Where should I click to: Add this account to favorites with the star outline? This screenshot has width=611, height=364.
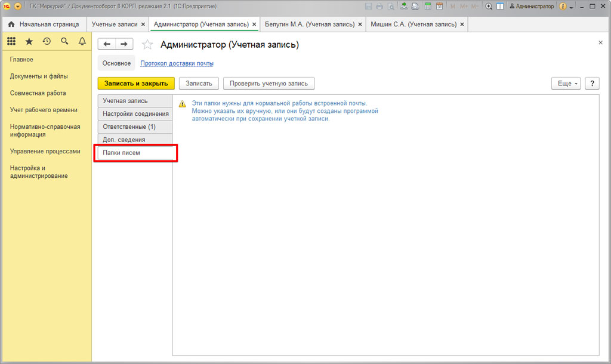(x=147, y=45)
